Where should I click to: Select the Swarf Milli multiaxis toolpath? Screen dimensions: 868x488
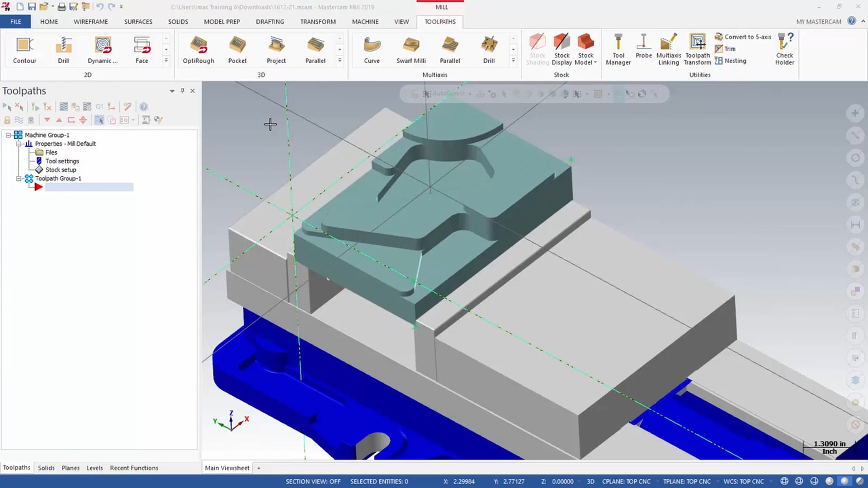tap(411, 49)
